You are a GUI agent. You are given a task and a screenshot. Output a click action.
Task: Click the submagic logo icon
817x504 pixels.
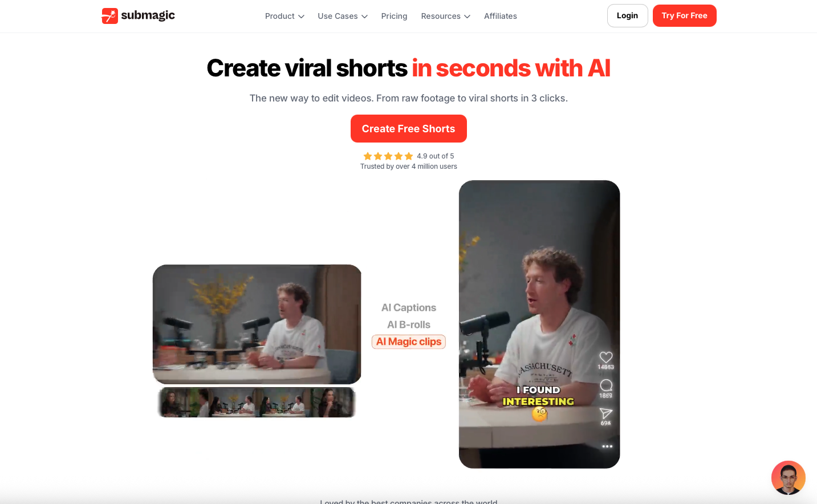[x=109, y=16]
